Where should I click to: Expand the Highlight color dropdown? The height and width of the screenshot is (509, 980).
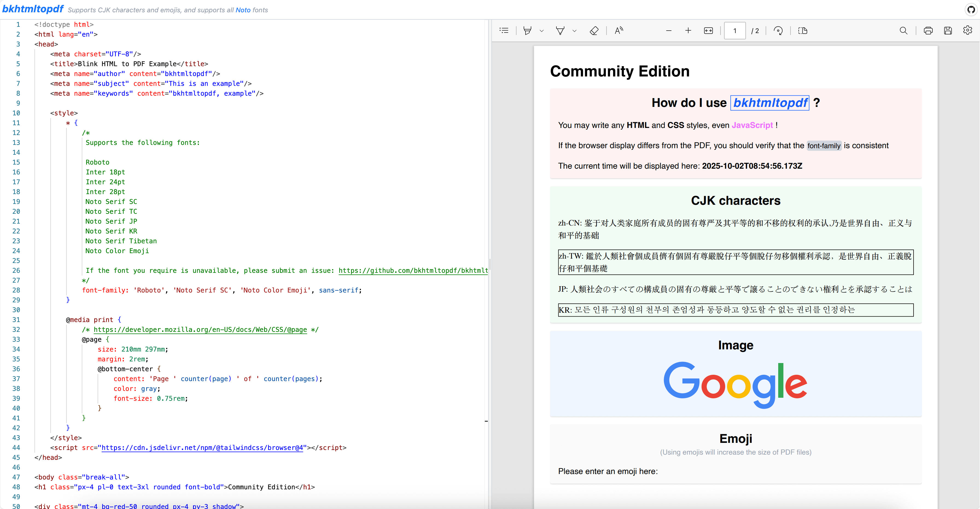point(542,31)
